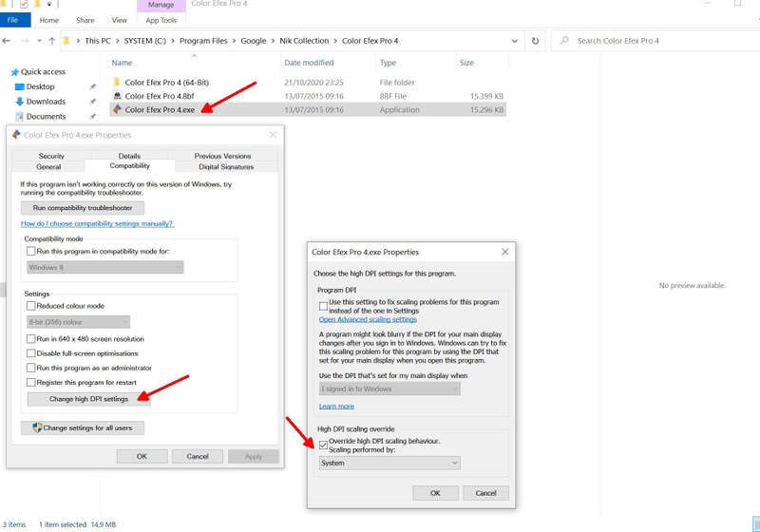
Task: Click the search magnifier icon
Action: (564, 41)
